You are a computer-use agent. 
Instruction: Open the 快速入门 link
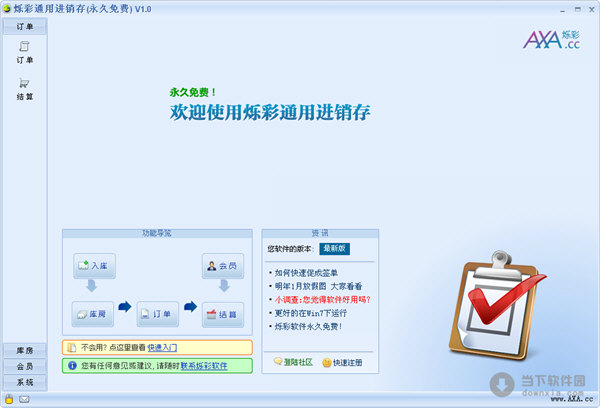(x=162, y=348)
